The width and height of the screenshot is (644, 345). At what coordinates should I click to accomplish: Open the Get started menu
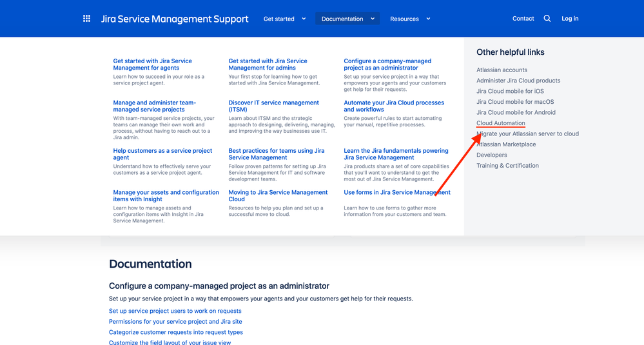[x=279, y=19]
